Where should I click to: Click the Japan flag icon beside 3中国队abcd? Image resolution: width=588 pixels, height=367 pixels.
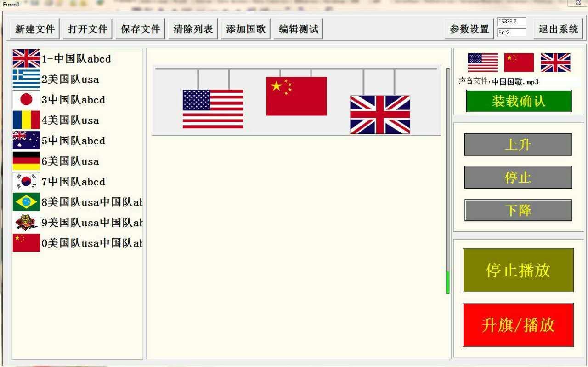(26, 99)
